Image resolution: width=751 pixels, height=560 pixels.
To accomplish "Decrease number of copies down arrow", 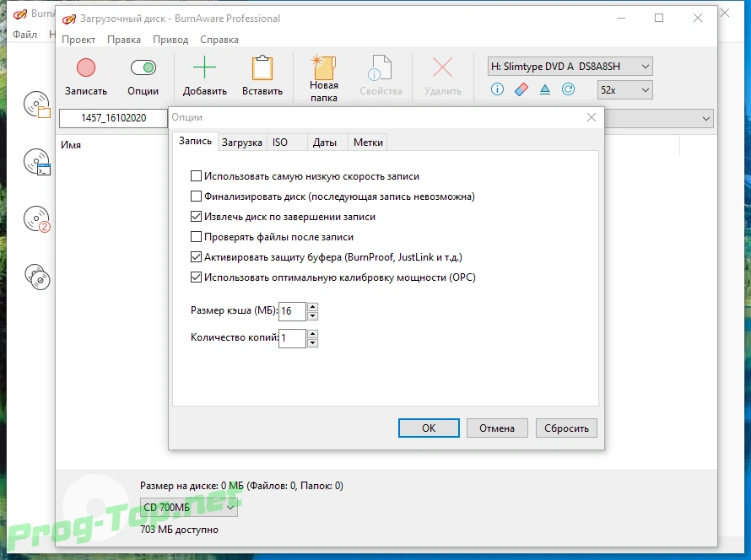I will (x=312, y=342).
